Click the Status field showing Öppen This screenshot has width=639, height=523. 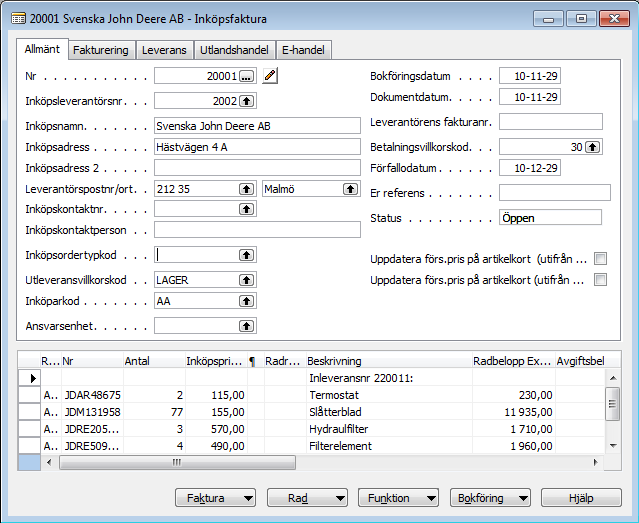[551, 218]
